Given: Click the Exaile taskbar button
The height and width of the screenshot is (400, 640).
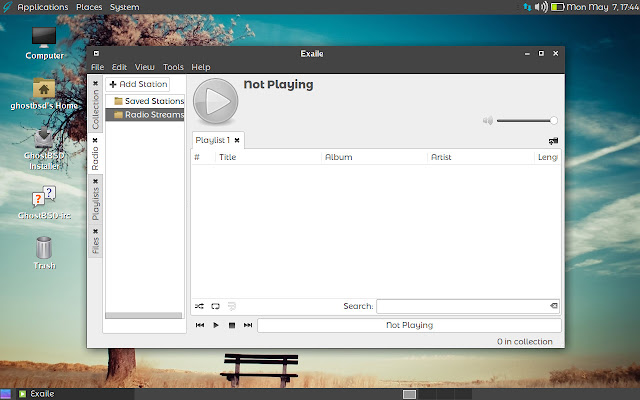Looking at the screenshot, I should tap(76, 394).
